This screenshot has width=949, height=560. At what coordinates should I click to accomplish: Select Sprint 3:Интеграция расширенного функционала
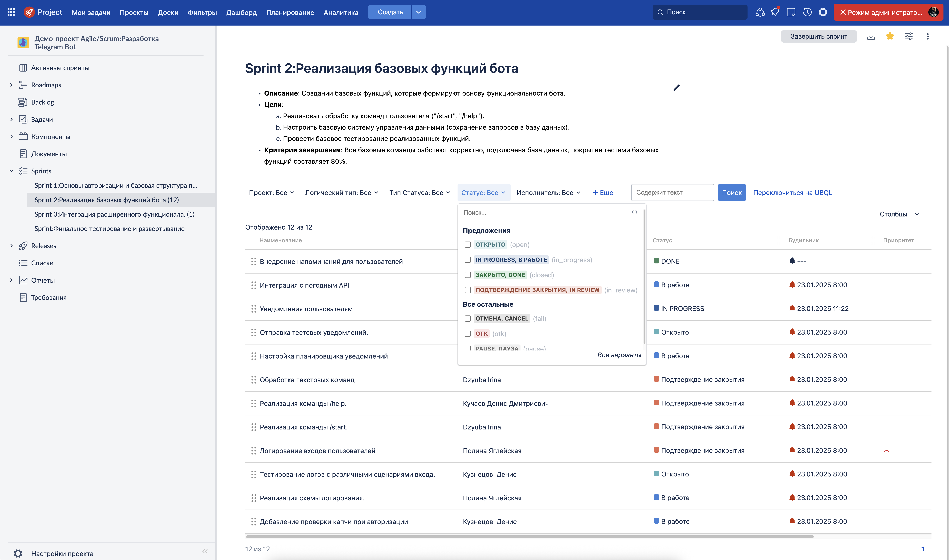(x=114, y=214)
